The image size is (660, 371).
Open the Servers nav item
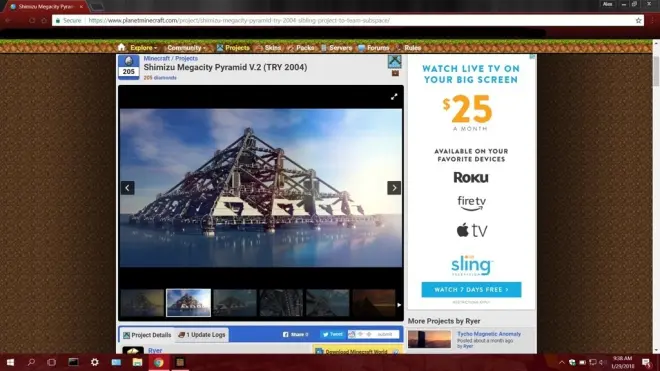pyautogui.click(x=336, y=48)
